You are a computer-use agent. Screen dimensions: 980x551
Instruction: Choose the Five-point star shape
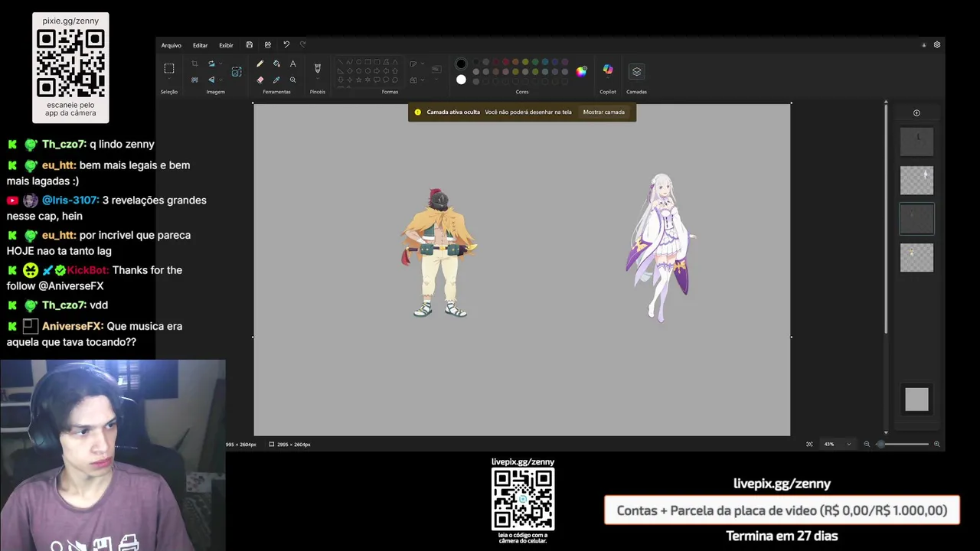coord(358,80)
